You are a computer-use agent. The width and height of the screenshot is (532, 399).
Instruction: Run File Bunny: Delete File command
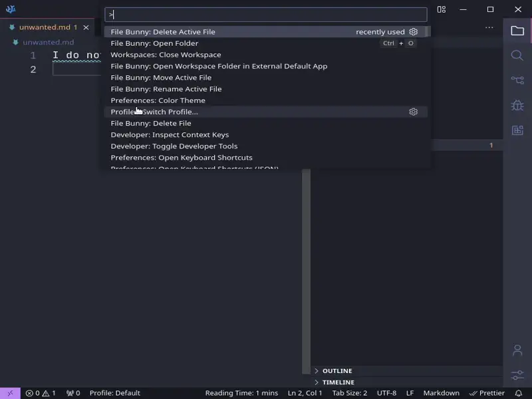tap(265, 123)
